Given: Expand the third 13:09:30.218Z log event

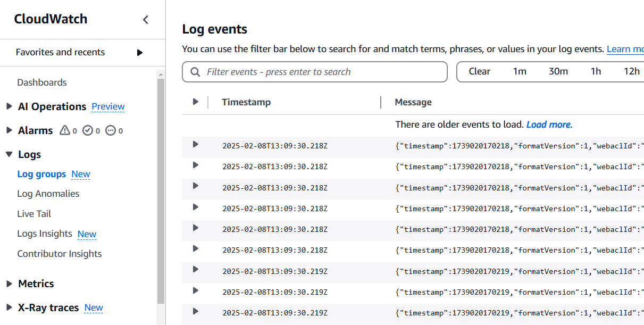Looking at the screenshot, I should pyautogui.click(x=196, y=186).
